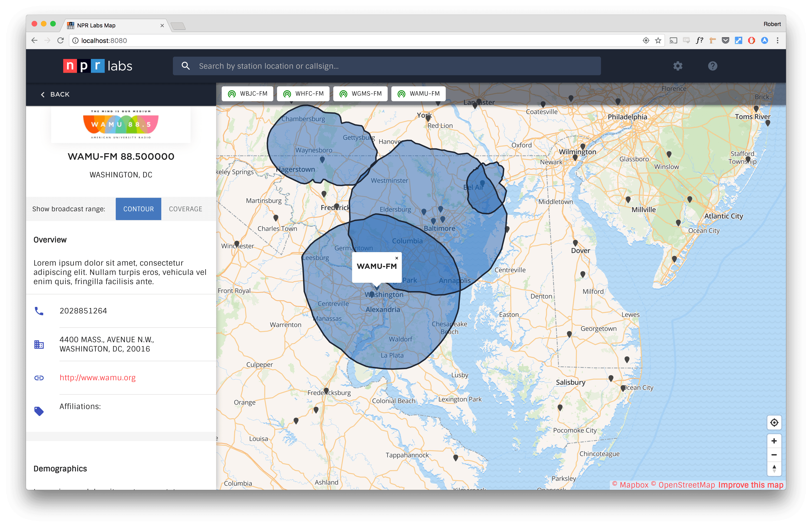Reset map bearing with compass button
Viewport: 812px width, 527px height.
coord(774,469)
